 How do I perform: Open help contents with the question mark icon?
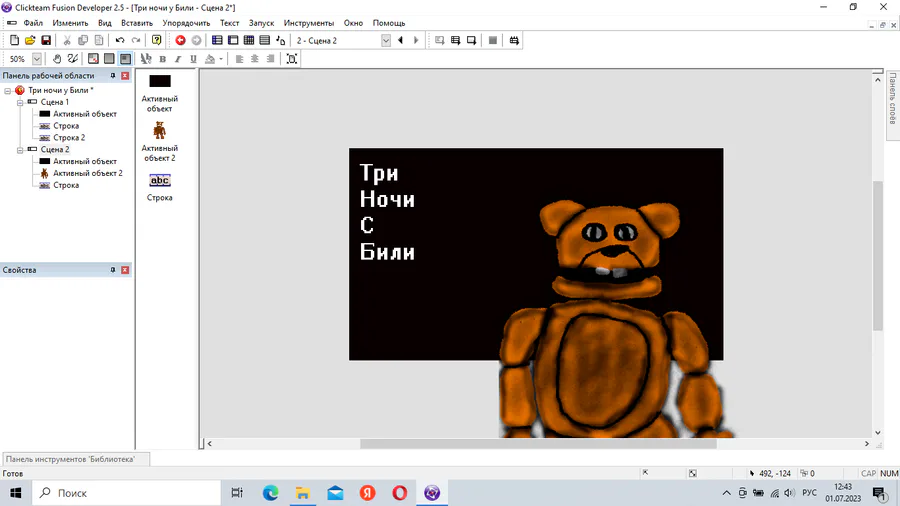point(156,40)
